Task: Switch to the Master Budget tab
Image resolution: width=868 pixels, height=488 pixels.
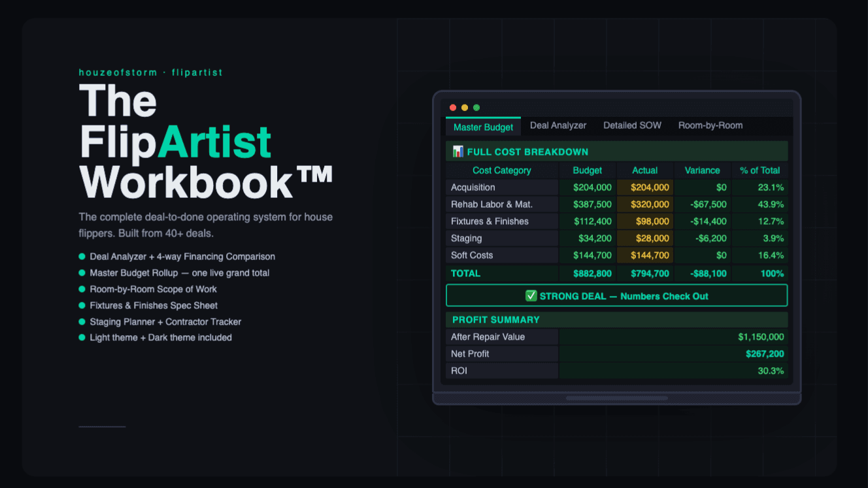Action: [x=484, y=127]
